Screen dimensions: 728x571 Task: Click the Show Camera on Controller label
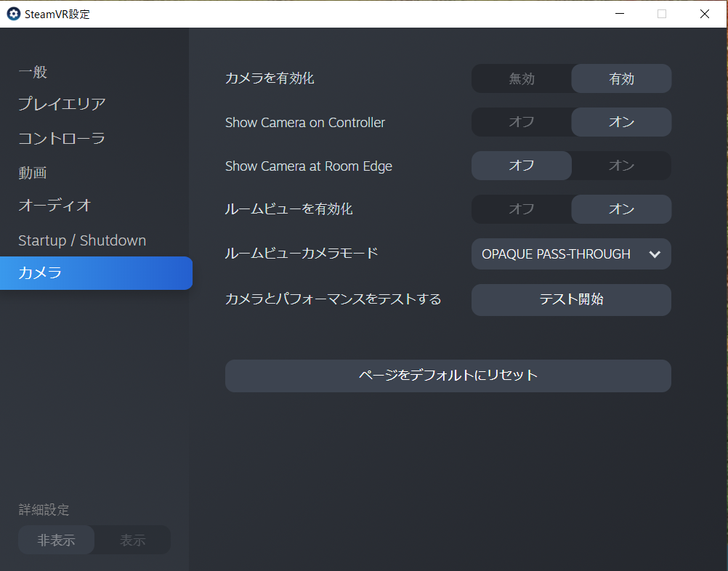pos(305,123)
